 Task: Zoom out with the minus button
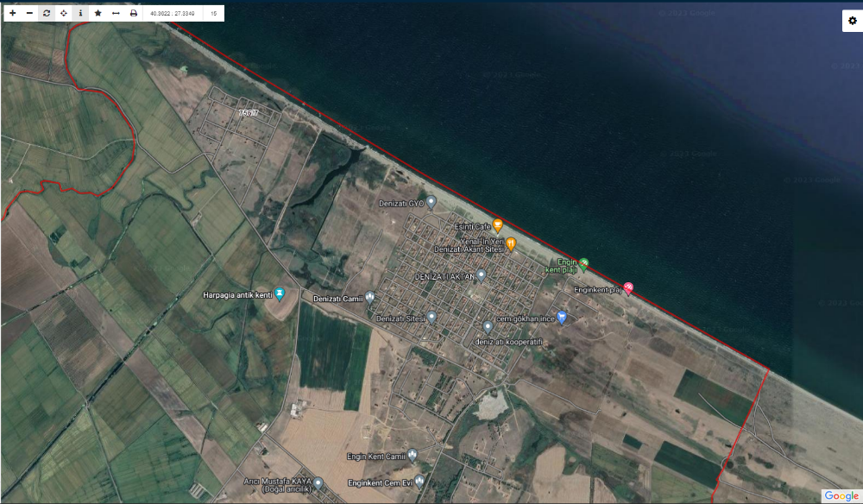[x=29, y=13]
